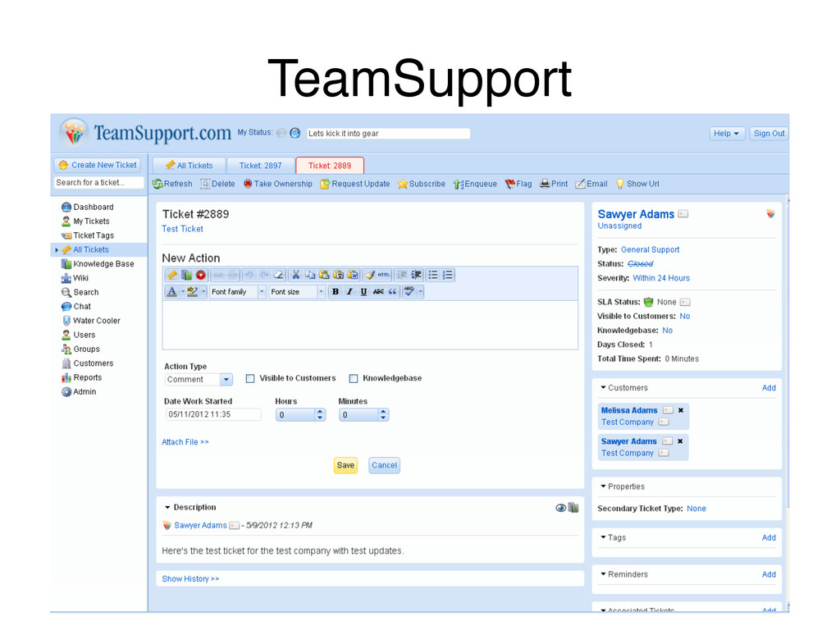Click the My Status text field

388,134
